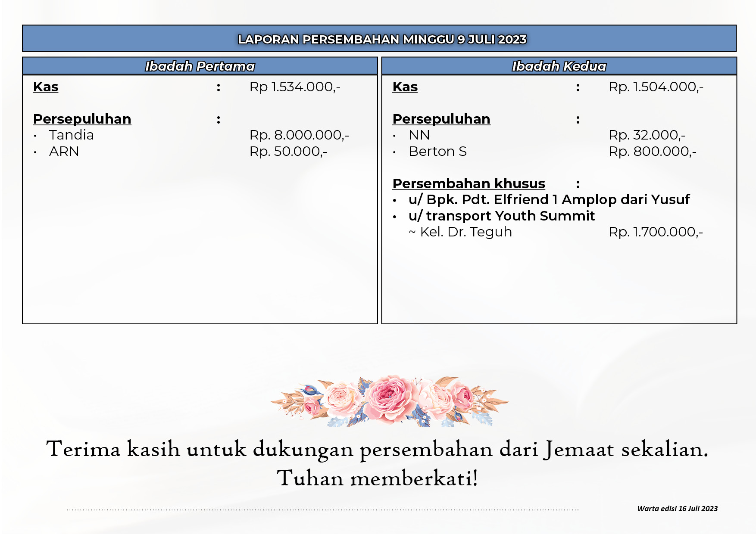Image resolution: width=756 pixels, height=534 pixels.
Task: Click the Kas amount 'Rp. 1.504.000,-'
Action: [x=656, y=87]
